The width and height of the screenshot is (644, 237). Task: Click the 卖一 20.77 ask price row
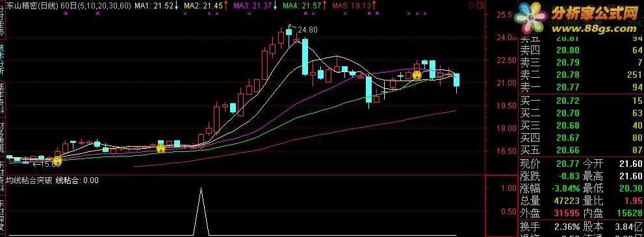coord(581,87)
